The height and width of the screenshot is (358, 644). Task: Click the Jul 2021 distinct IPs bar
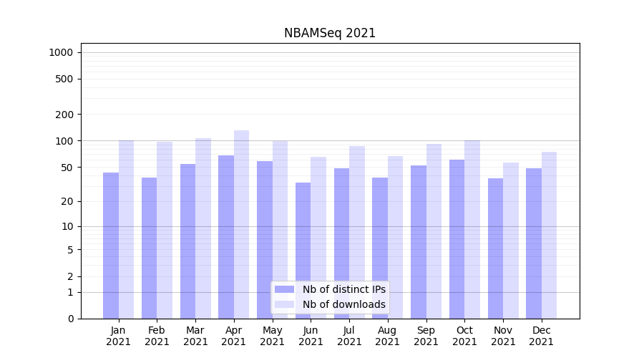click(x=341, y=243)
